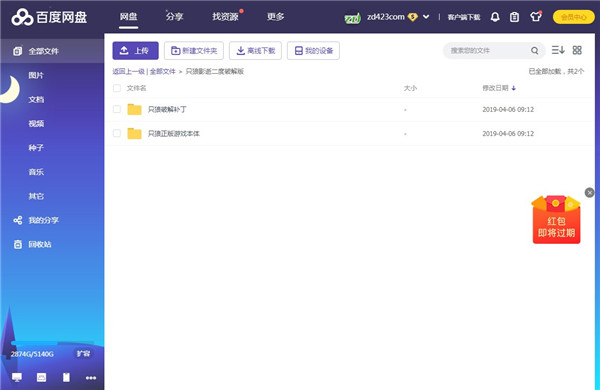
Task: Click the 我的设备 button
Action: pyautogui.click(x=313, y=51)
